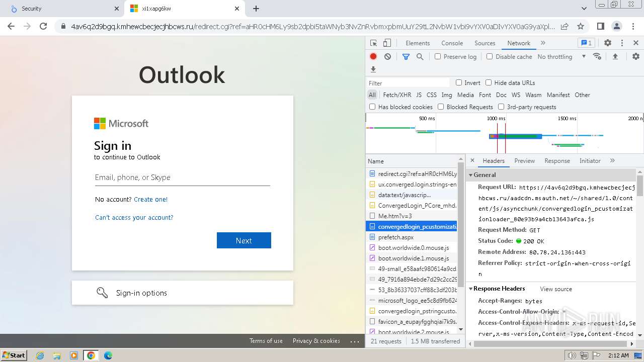Open Chrome profile avatar
Image resolution: width=644 pixels, height=362 pixels.
pos(616,26)
